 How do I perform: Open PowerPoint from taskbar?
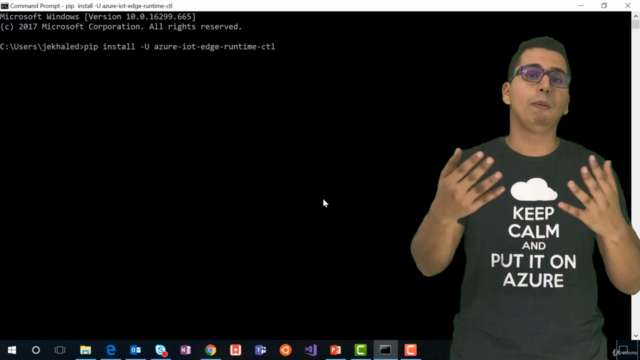tap(336, 350)
